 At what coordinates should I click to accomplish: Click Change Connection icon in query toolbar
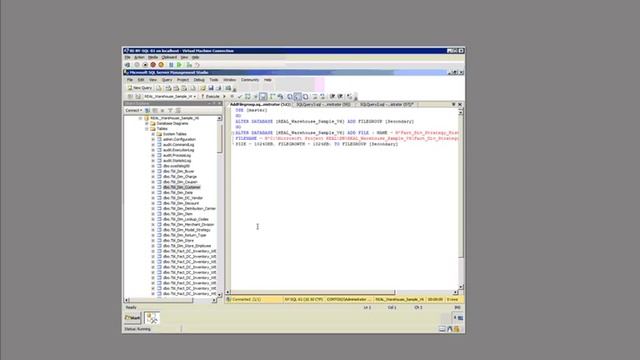[x=138, y=96]
